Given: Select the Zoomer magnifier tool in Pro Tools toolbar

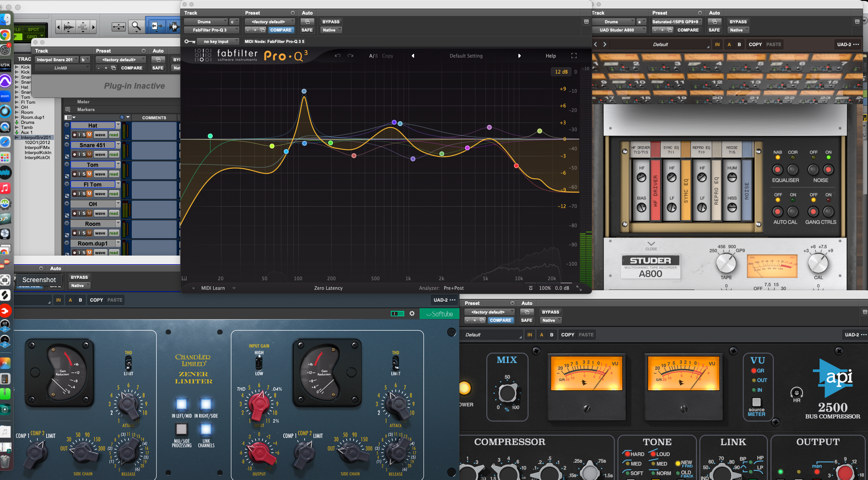Looking at the screenshot, I should pyautogui.click(x=136, y=27).
